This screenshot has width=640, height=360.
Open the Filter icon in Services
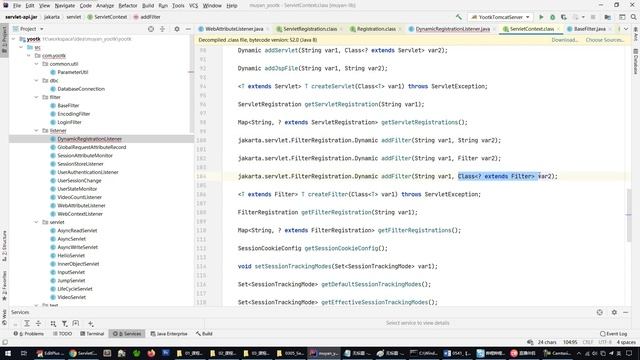64,323
